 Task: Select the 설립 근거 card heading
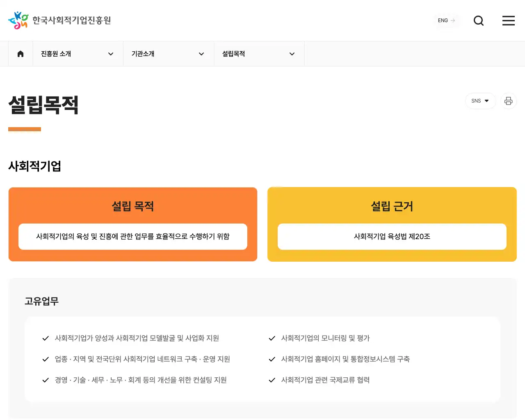[392, 206]
